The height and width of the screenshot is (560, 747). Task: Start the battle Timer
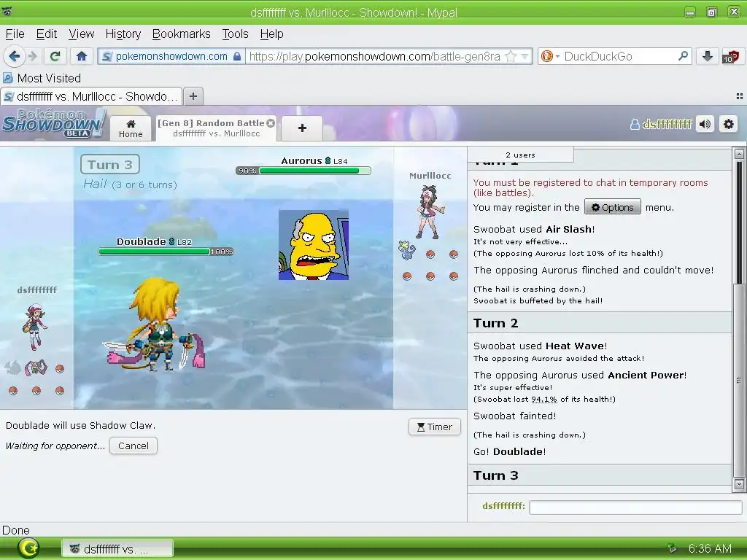point(435,427)
